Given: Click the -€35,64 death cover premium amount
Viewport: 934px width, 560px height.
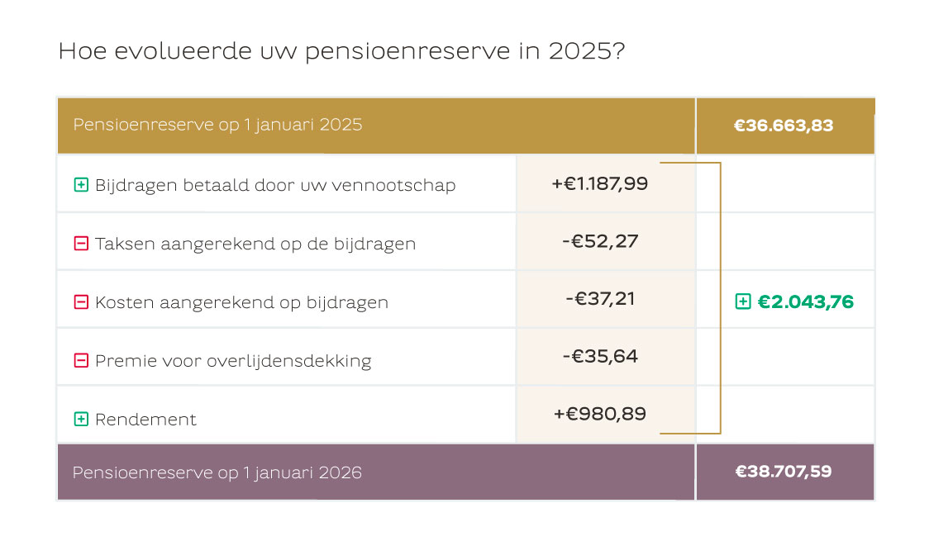Looking at the screenshot, I should coord(599,356).
